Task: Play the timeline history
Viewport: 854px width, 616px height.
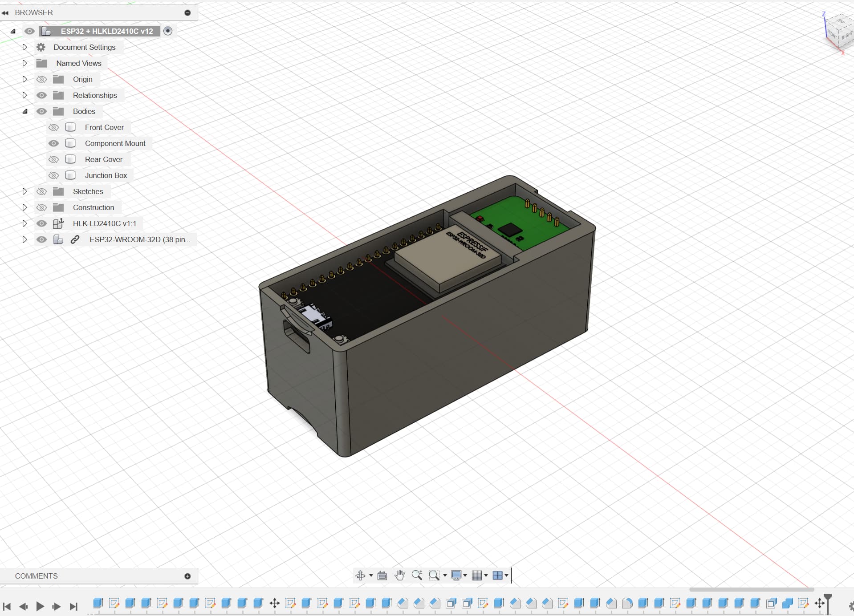Action: [x=40, y=606]
